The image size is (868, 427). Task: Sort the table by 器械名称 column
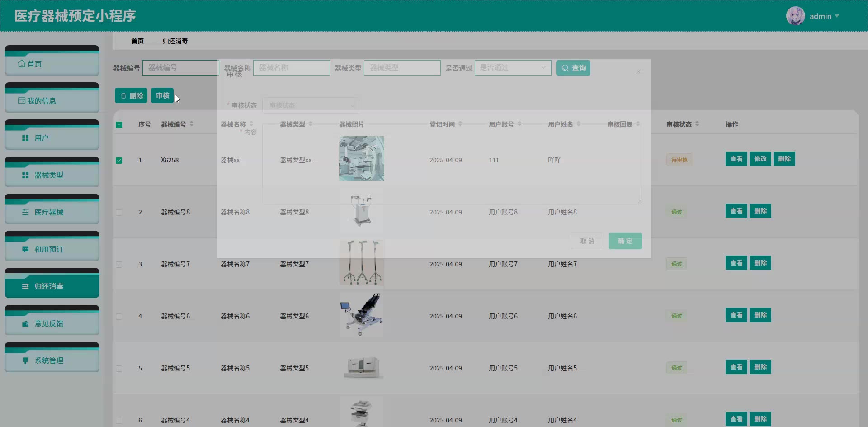click(251, 124)
